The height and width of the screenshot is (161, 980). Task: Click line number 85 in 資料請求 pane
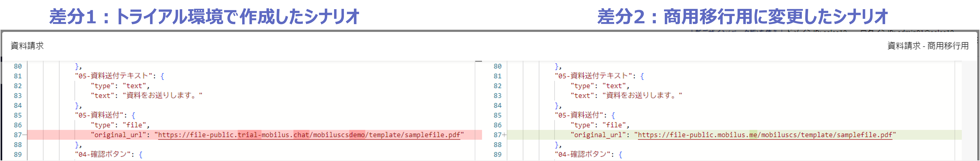pos(18,115)
